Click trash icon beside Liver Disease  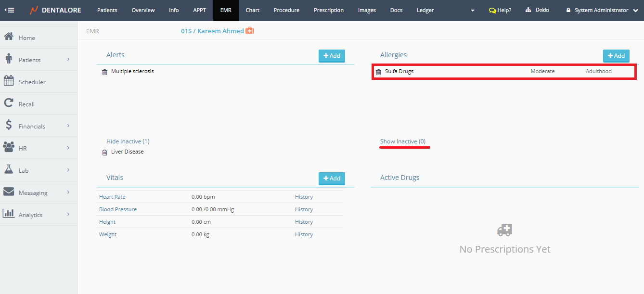click(104, 153)
